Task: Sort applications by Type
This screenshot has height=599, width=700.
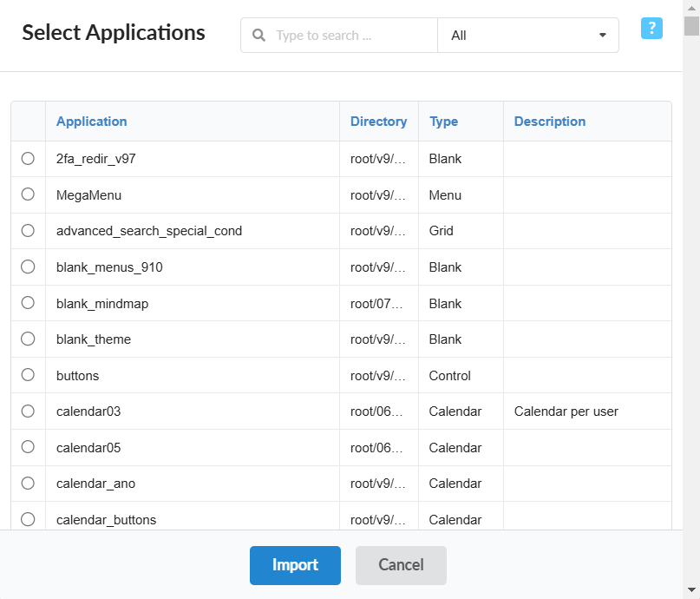Action: point(443,122)
